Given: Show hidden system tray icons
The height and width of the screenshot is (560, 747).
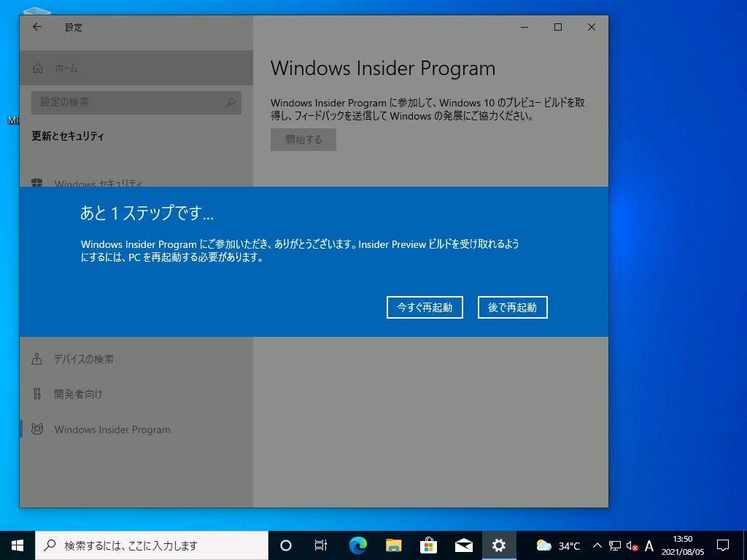Looking at the screenshot, I should click(x=597, y=545).
